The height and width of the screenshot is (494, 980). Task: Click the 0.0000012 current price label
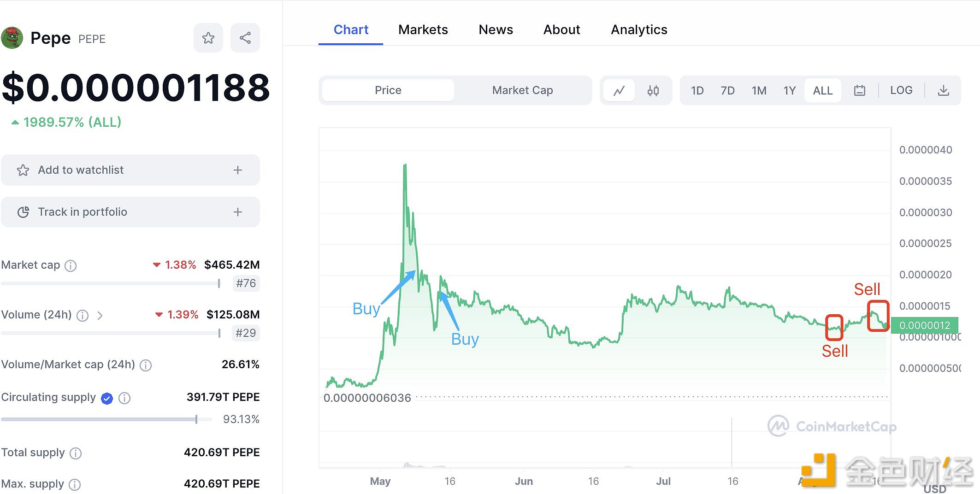point(925,325)
